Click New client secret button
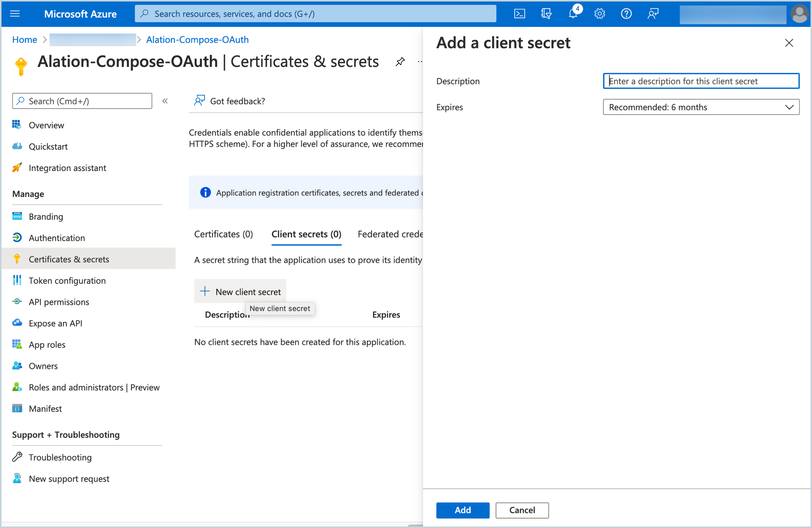Viewport: 812px width, 528px height. pyautogui.click(x=240, y=291)
